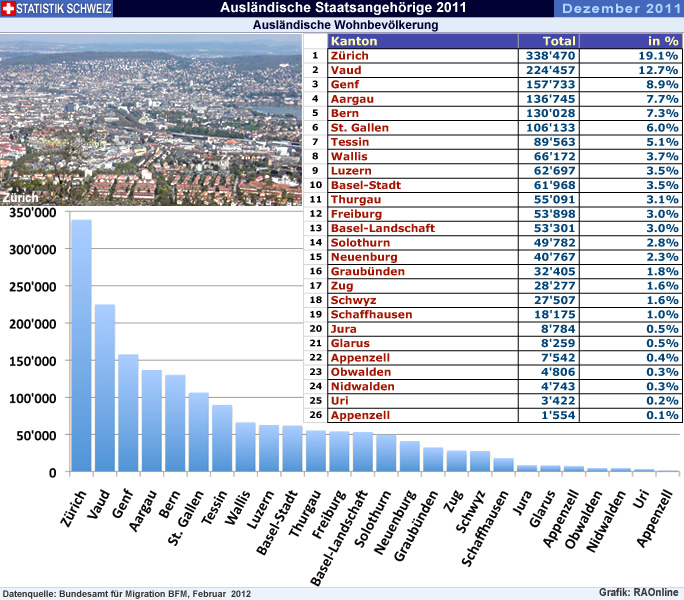Screen dimensions: 684x600
Task: Click the Basel-Landschaft table entry
Action: point(382,228)
